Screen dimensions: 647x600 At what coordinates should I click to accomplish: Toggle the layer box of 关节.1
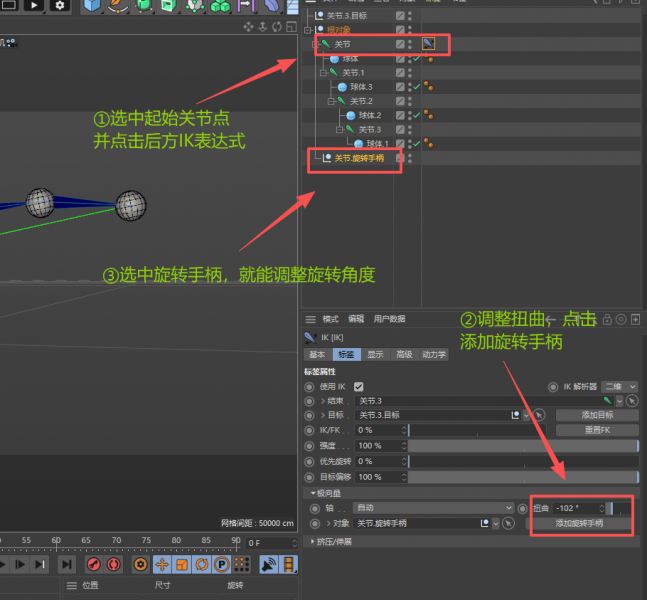coord(400,73)
